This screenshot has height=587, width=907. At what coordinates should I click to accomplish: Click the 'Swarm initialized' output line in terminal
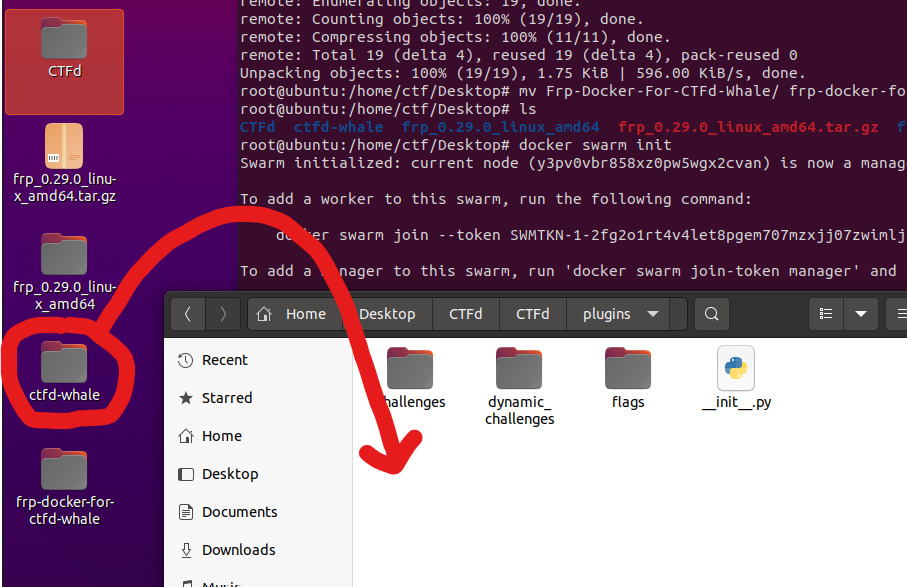pyautogui.click(x=573, y=163)
